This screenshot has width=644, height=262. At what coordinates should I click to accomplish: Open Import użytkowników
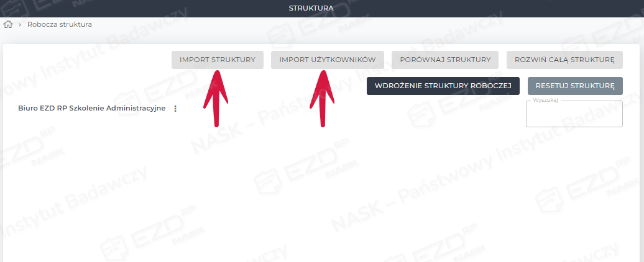[328, 60]
